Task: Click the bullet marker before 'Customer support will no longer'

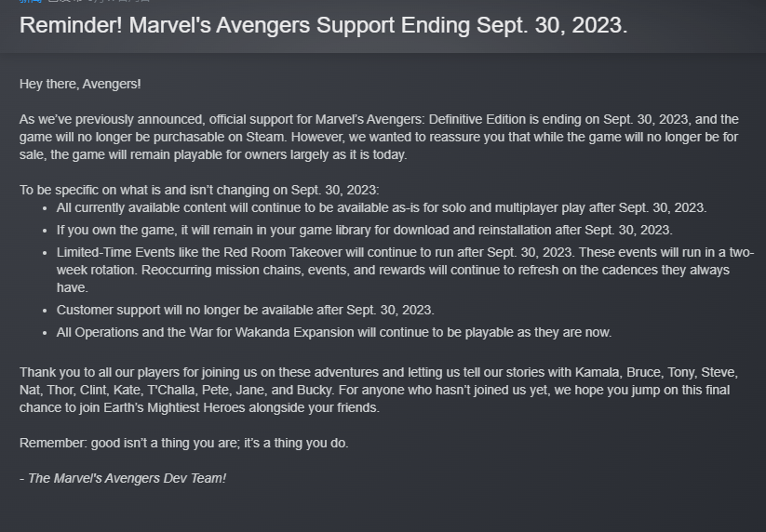Action: tap(45, 311)
